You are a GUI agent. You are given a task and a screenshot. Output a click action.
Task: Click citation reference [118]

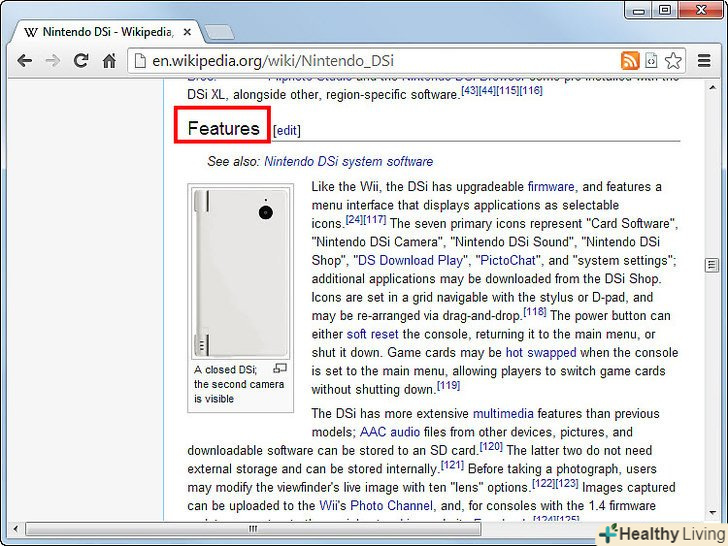[535, 312]
